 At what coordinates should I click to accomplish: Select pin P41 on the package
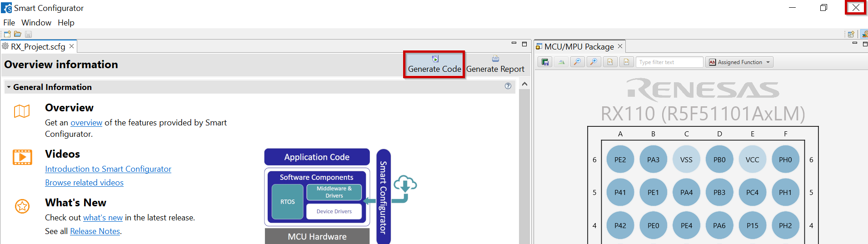coord(620,192)
